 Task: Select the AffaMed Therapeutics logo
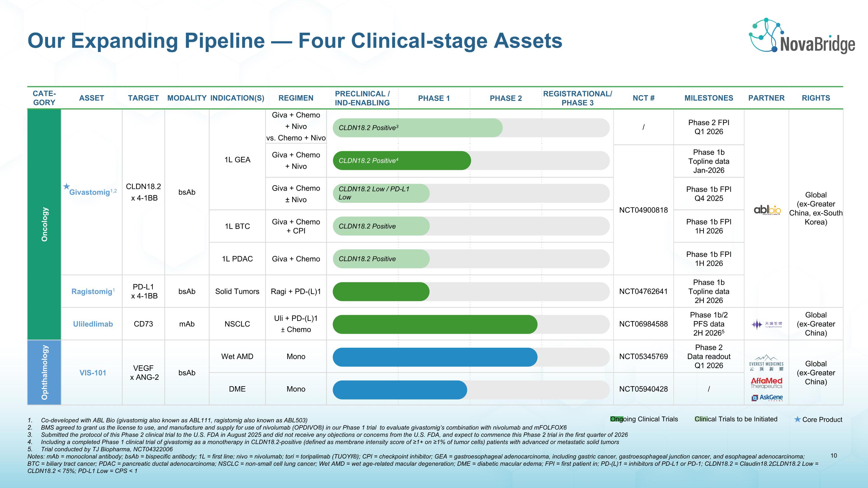(x=766, y=383)
